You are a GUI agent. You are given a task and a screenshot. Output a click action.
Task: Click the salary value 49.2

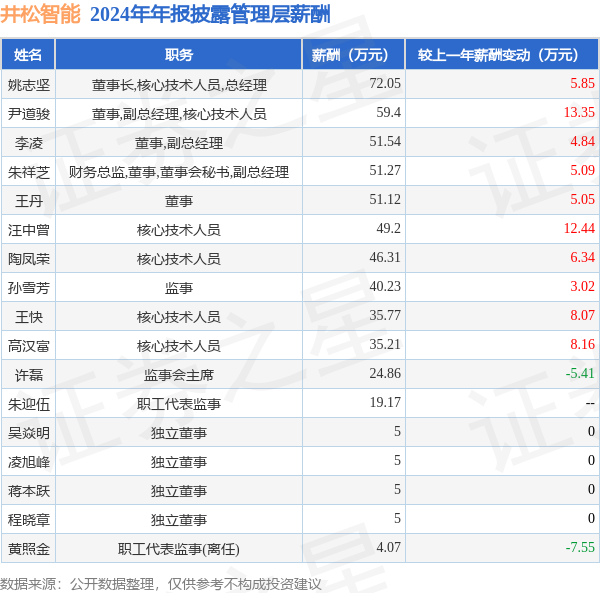[388, 228]
